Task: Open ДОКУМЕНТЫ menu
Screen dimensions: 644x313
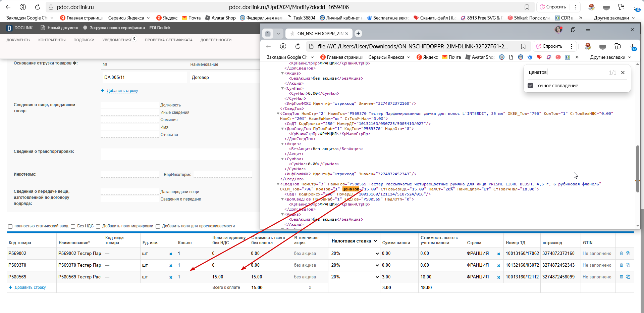Action: tap(18, 40)
